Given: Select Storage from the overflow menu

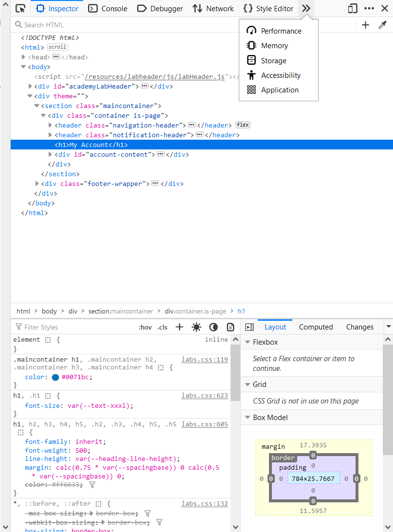Looking at the screenshot, I should click(278, 60).
